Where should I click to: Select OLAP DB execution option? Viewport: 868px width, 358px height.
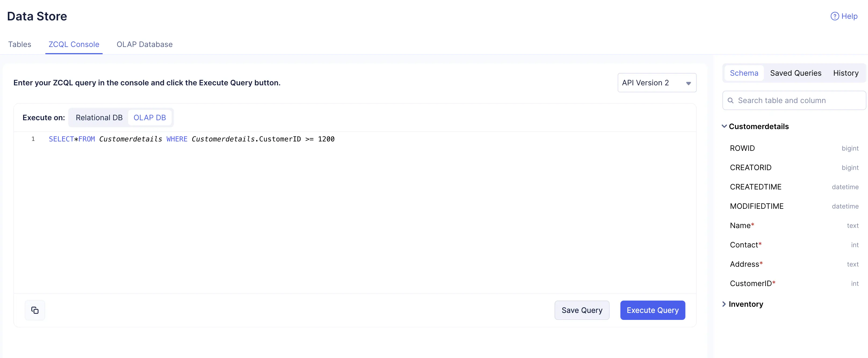click(150, 118)
